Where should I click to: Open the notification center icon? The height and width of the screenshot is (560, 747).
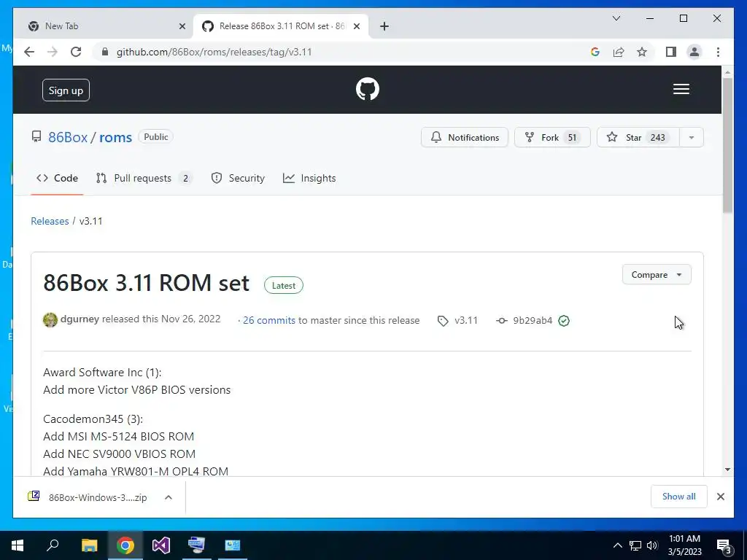coord(724,545)
